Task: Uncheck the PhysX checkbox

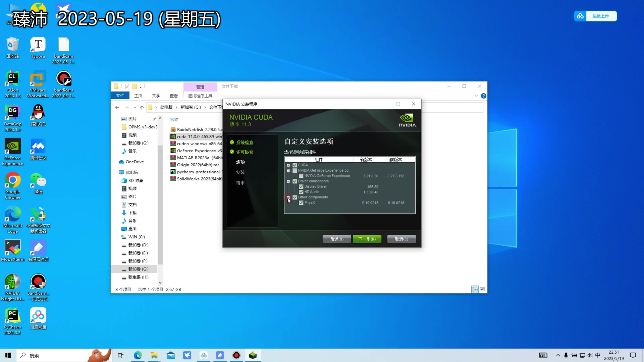Action: [301, 203]
